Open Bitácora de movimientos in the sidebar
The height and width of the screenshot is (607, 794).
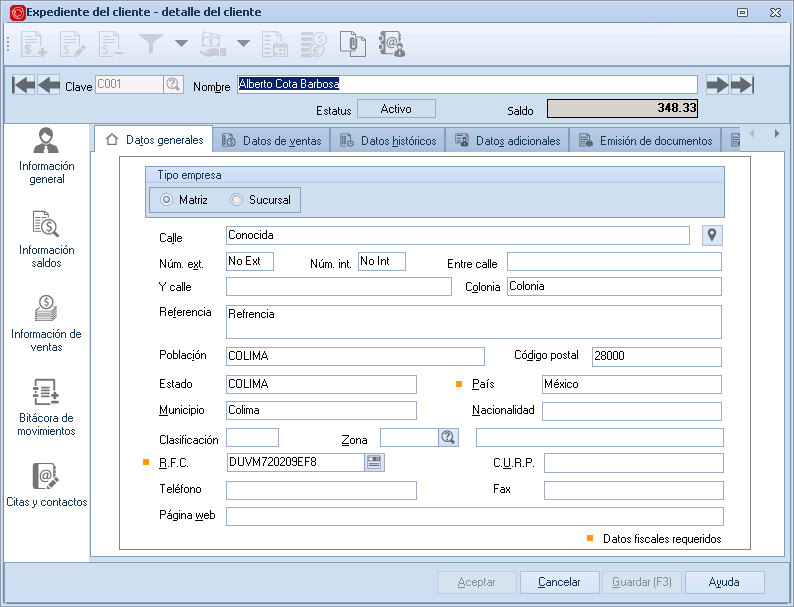[x=46, y=406]
